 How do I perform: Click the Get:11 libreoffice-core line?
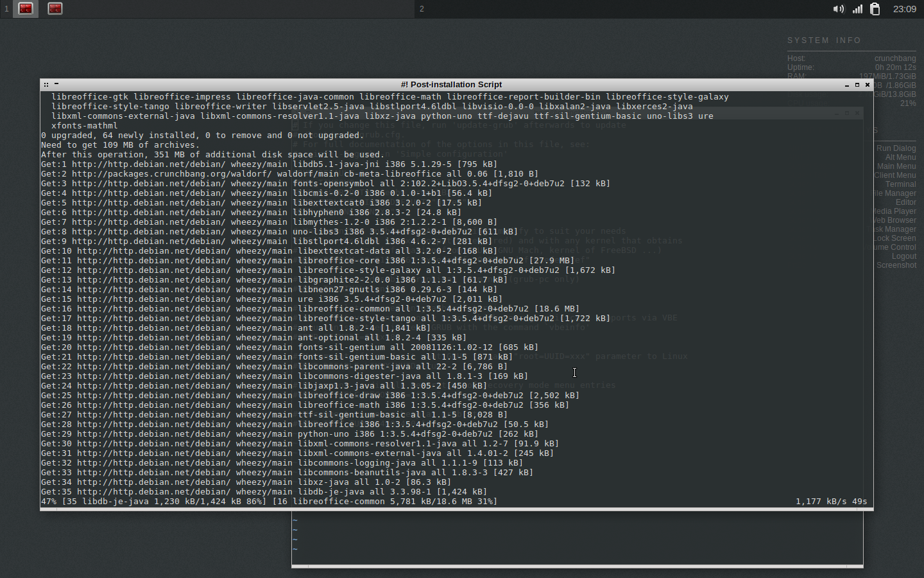(308, 261)
